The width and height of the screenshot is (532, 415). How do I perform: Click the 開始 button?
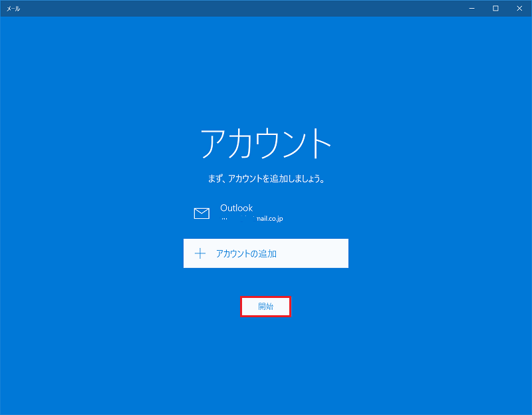pyautogui.click(x=265, y=307)
